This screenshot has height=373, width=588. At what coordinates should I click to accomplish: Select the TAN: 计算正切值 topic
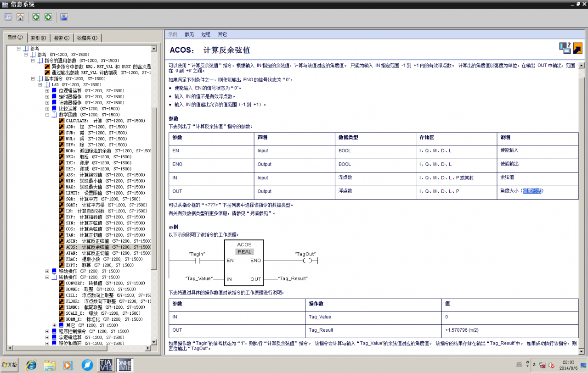tap(105, 234)
